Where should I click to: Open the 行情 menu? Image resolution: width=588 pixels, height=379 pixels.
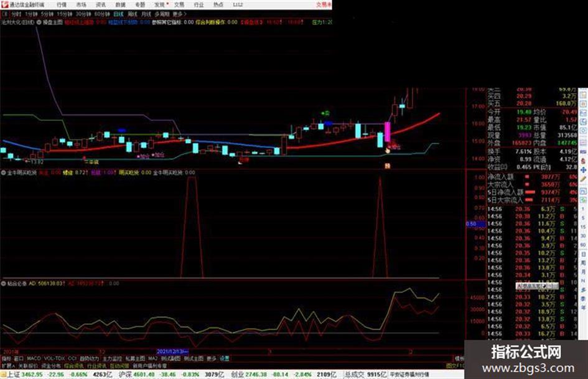pos(62,4)
